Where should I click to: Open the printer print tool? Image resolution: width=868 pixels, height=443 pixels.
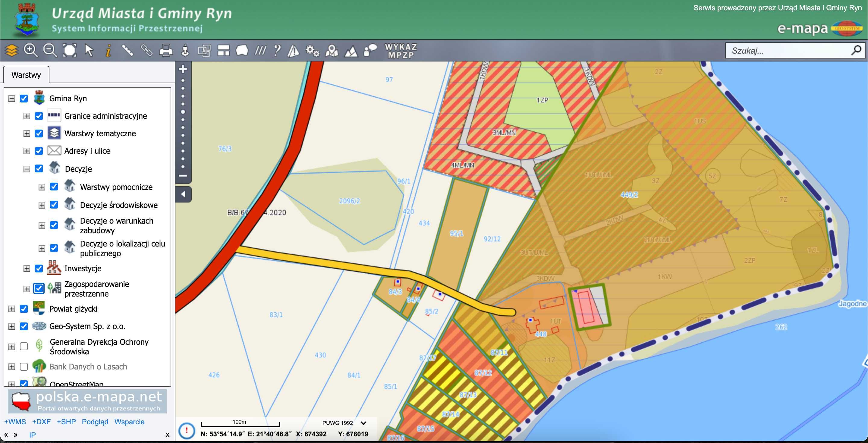[166, 51]
